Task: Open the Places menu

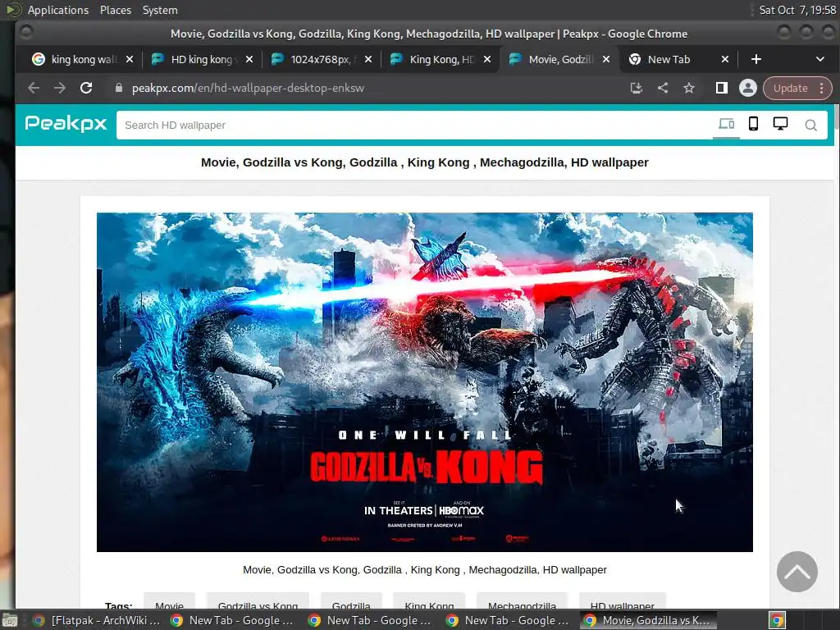Action: pos(115,10)
